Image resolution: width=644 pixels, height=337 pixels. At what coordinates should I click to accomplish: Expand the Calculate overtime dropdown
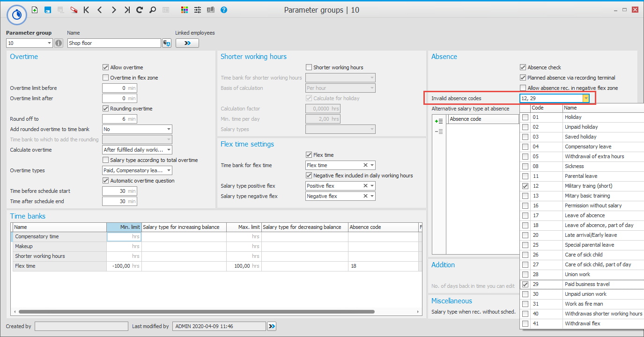pyautogui.click(x=168, y=150)
